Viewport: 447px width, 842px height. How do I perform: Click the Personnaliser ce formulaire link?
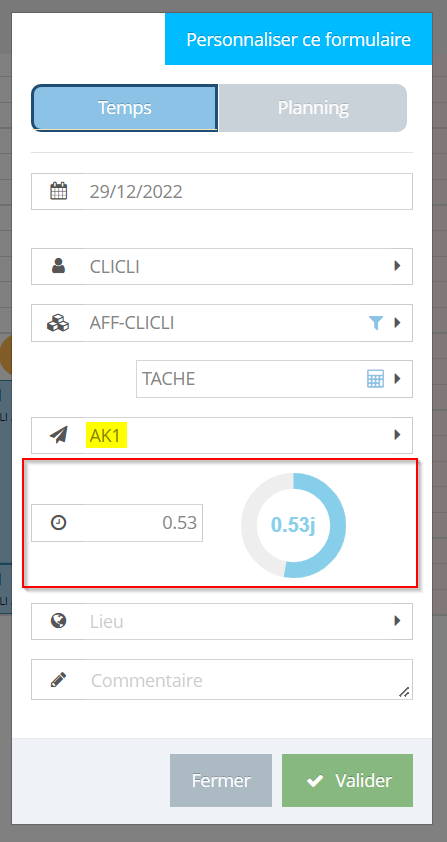click(x=299, y=39)
